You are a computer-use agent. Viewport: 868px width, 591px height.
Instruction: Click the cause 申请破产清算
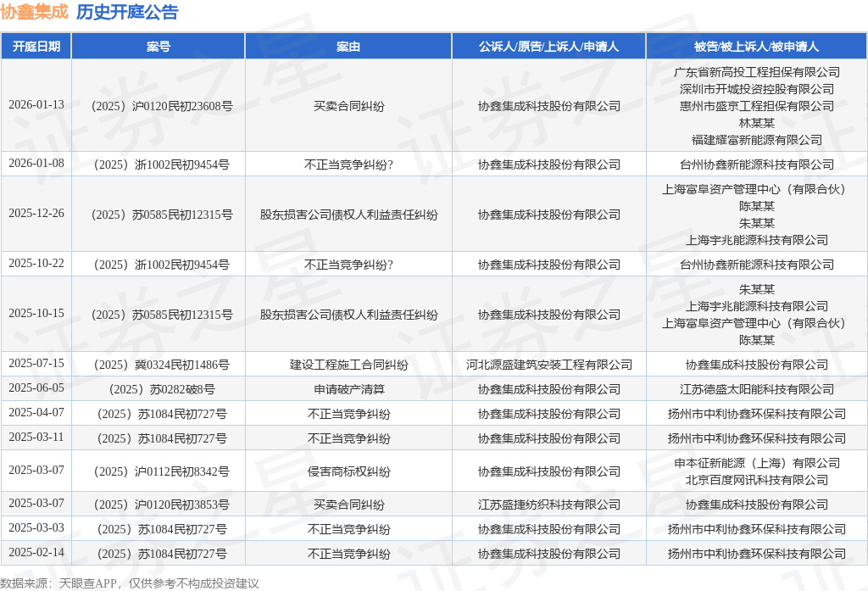(348, 389)
